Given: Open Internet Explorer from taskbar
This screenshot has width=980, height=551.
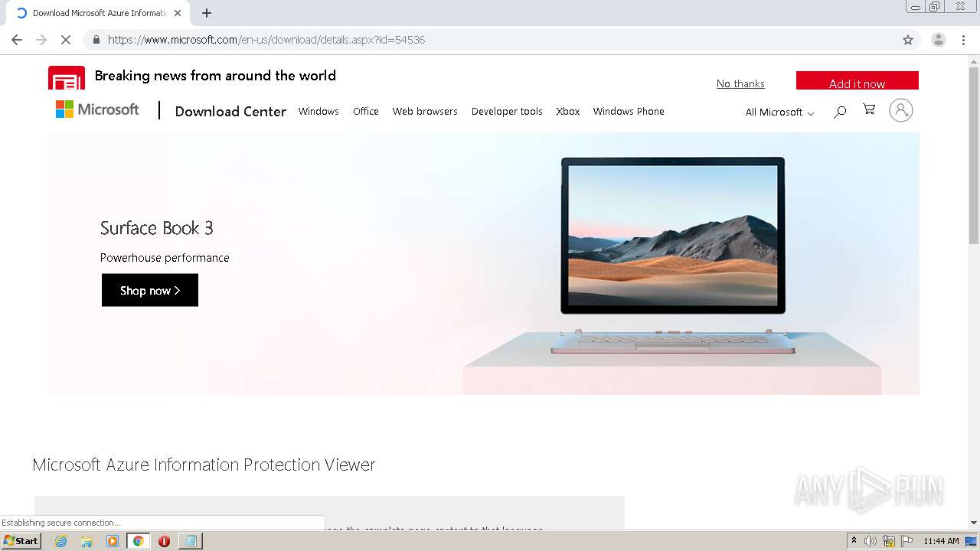Looking at the screenshot, I should click(60, 541).
